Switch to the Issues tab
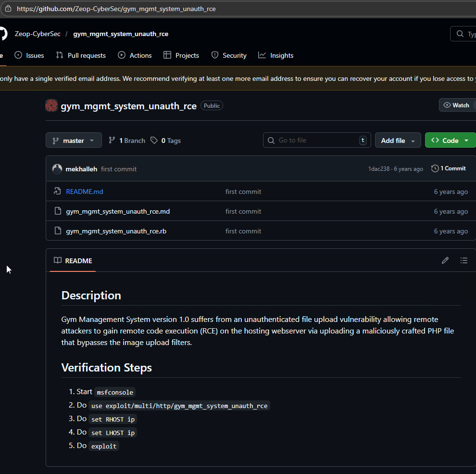Image resolution: width=476 pixels, height=474 pixels. 29,55
